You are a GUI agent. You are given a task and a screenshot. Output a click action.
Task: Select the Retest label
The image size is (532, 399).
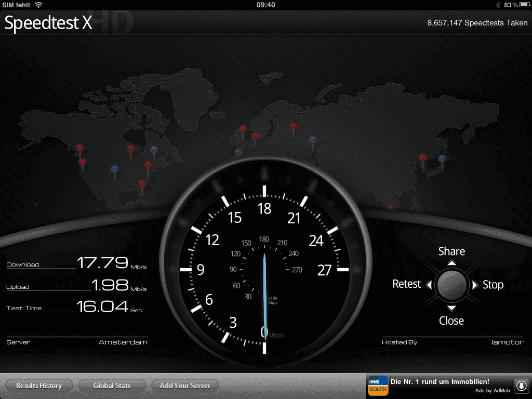click(x=406, y=284)
